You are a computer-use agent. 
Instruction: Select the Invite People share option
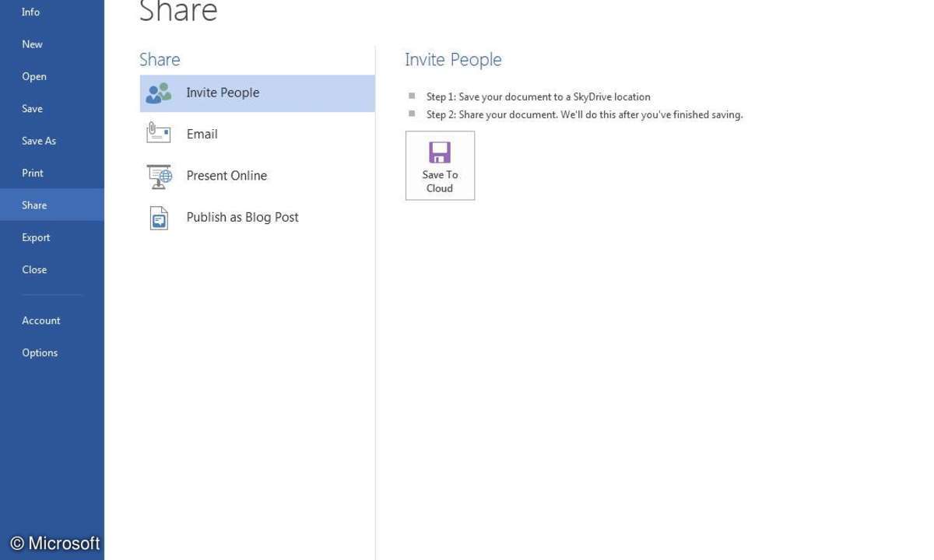click(x=258, y=93)
